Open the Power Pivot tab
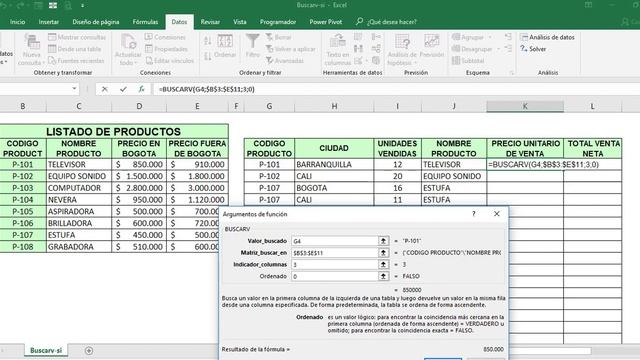This screenshot has width=640, height=360. point(325,22)
